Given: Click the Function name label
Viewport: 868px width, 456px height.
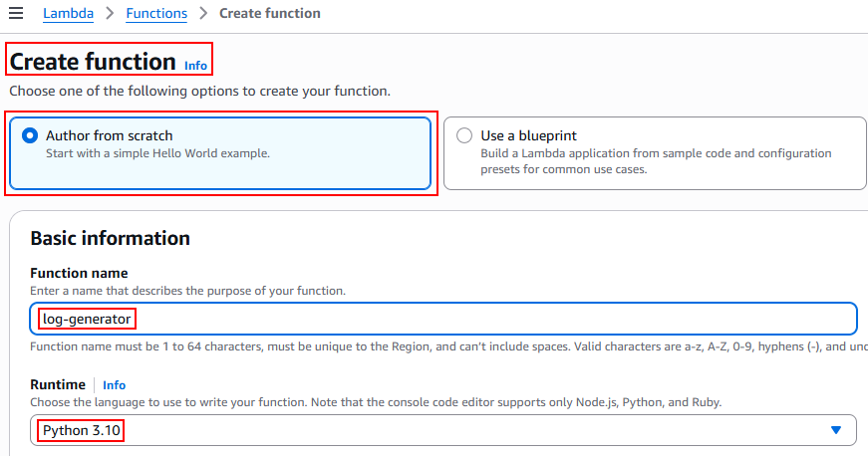Looking at the screenshot, I should (79, 274).
